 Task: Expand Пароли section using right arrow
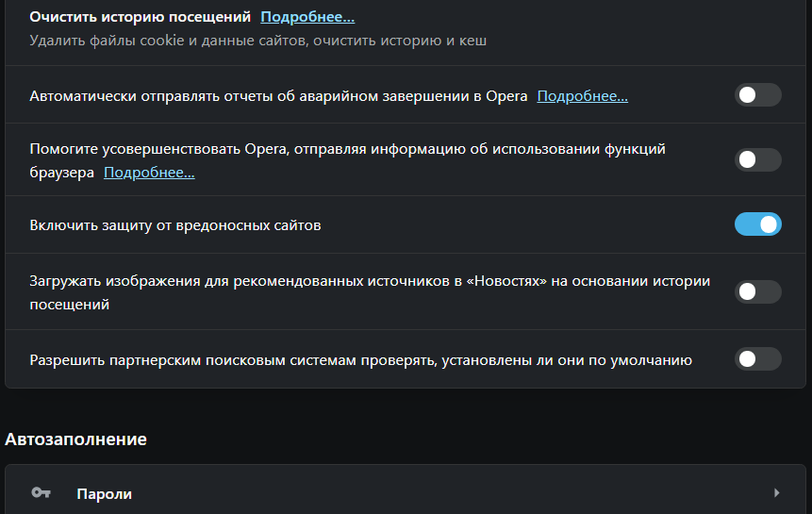(x=776, y=492)
